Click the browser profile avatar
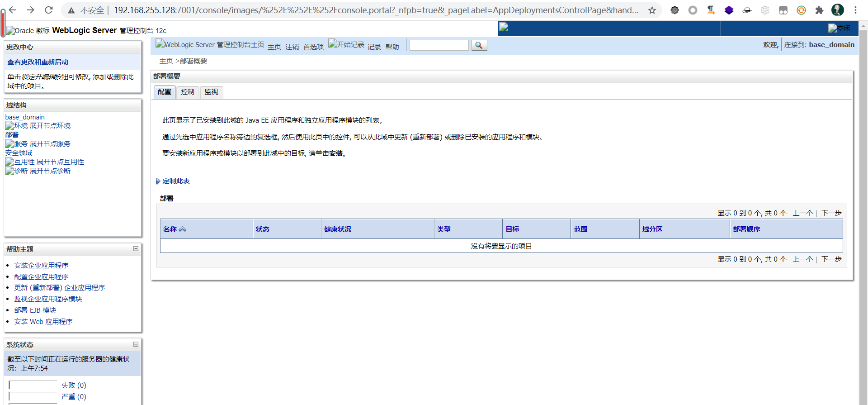Viewport: 868px width, 405px height. coord(838,10)
